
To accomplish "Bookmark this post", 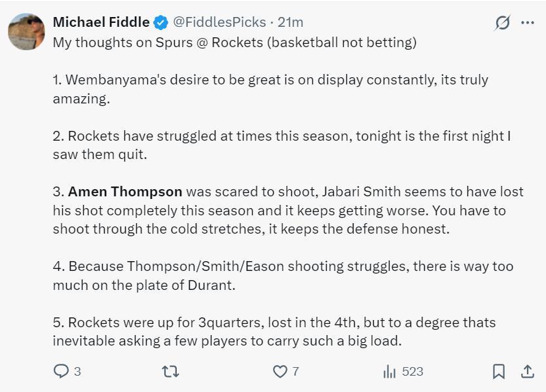I will [x=498, y=372].
